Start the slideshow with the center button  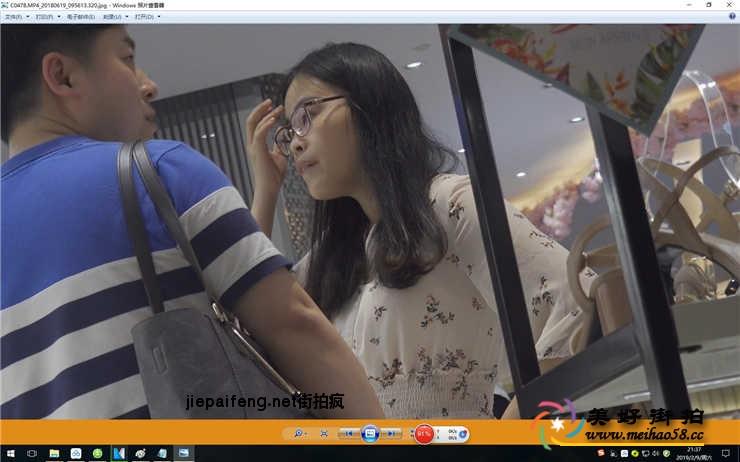pos(370,433)
